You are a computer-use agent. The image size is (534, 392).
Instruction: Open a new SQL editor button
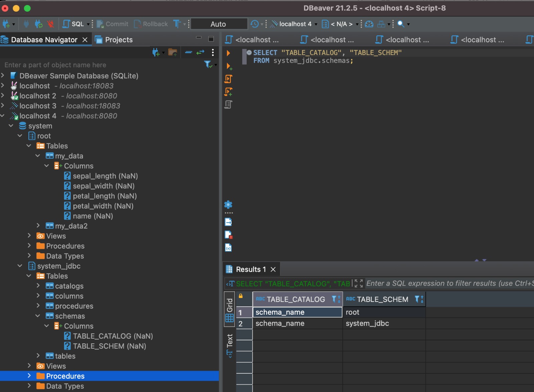[73, 24]
